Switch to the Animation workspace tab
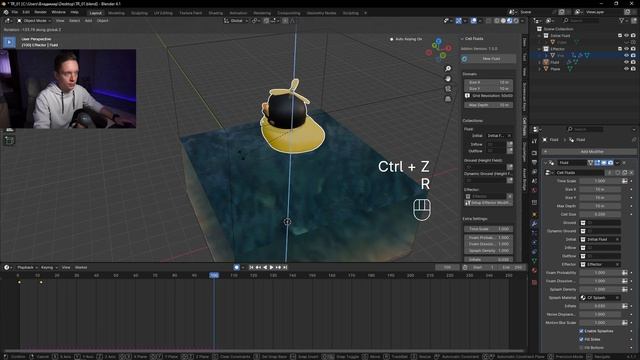The image size is (640, 360). [238, 13]
